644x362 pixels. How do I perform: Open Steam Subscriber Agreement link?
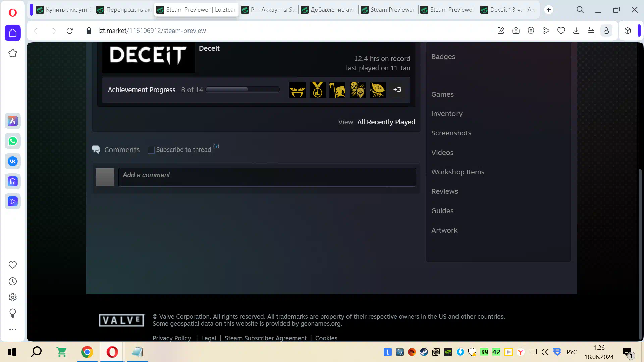(x=266, y=338)
